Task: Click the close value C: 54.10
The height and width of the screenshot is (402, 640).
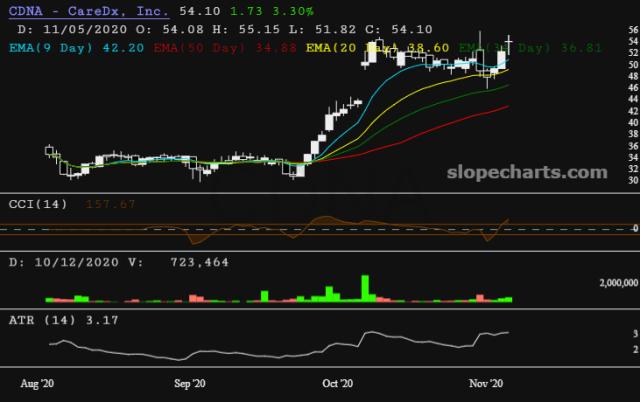Action: [399, 29]
